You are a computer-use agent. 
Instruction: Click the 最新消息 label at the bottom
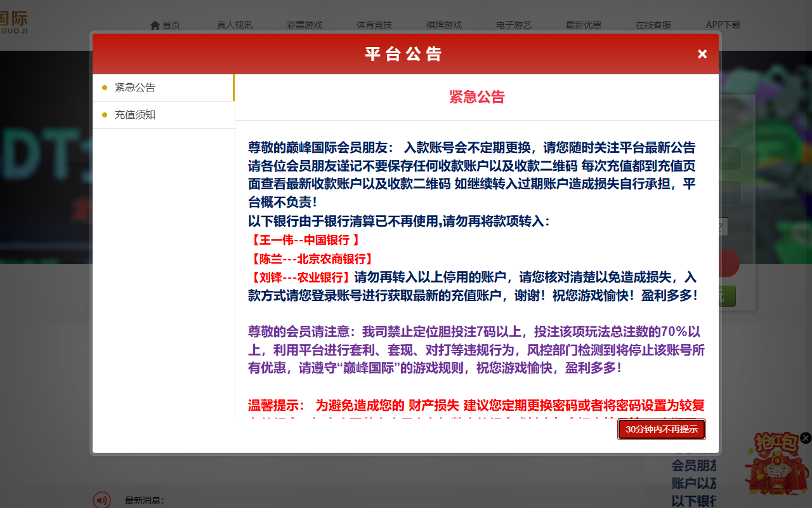(145, 500)
